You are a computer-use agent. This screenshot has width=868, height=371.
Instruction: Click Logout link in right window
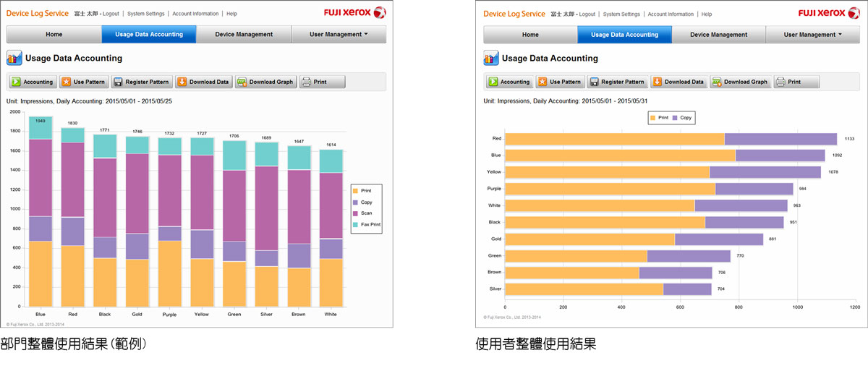(587, 14)
